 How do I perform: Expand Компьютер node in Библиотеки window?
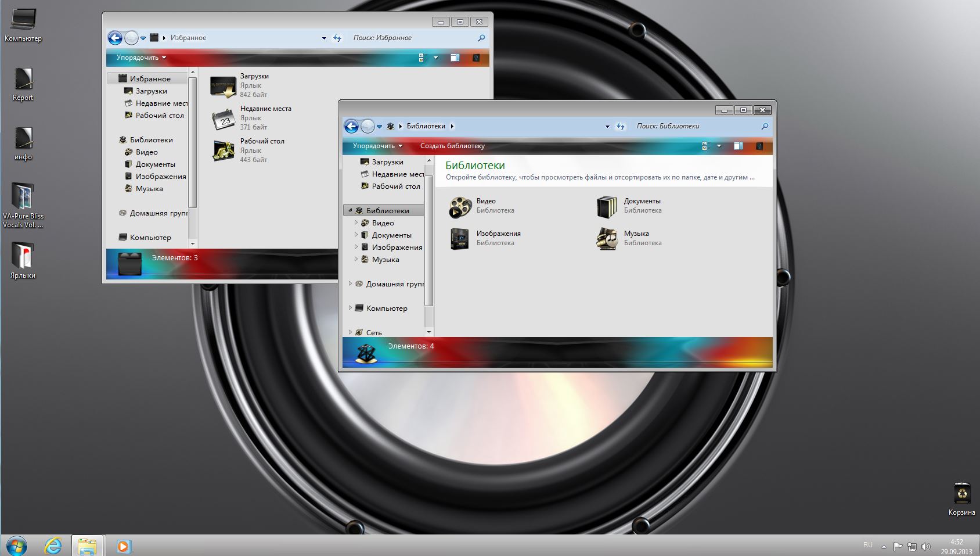(x=350, y=308)
